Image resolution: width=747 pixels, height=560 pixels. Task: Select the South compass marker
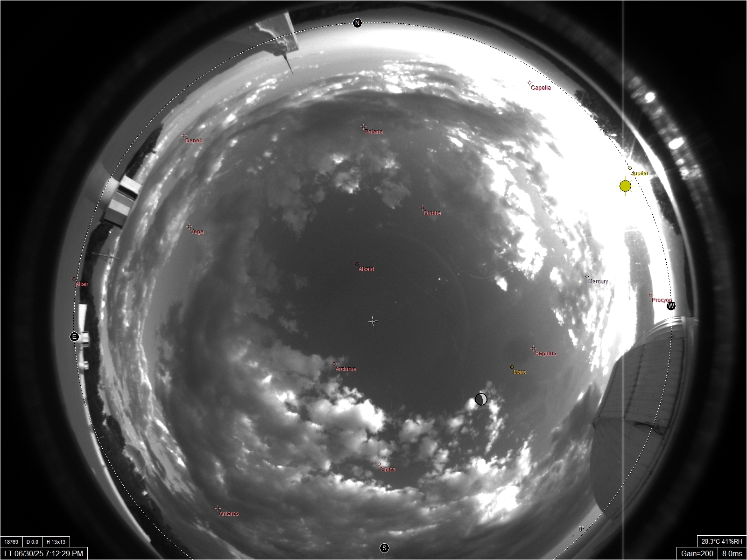click(384, 548)
